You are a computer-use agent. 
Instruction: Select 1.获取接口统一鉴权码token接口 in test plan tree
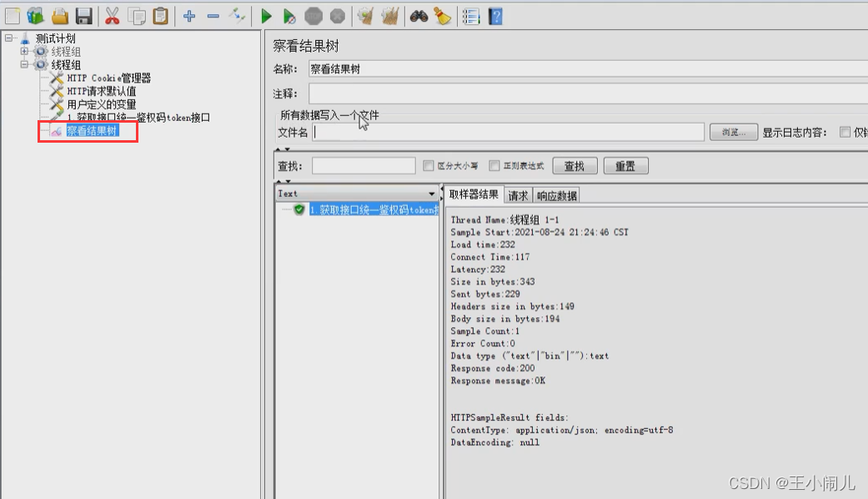(x=138, y=118)
